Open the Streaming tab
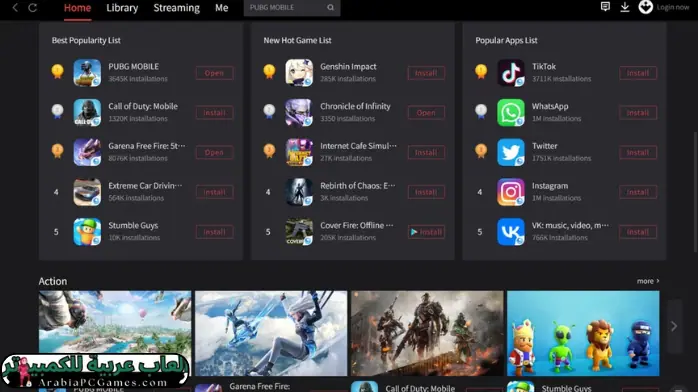698x392 pixels. [176, 8]
